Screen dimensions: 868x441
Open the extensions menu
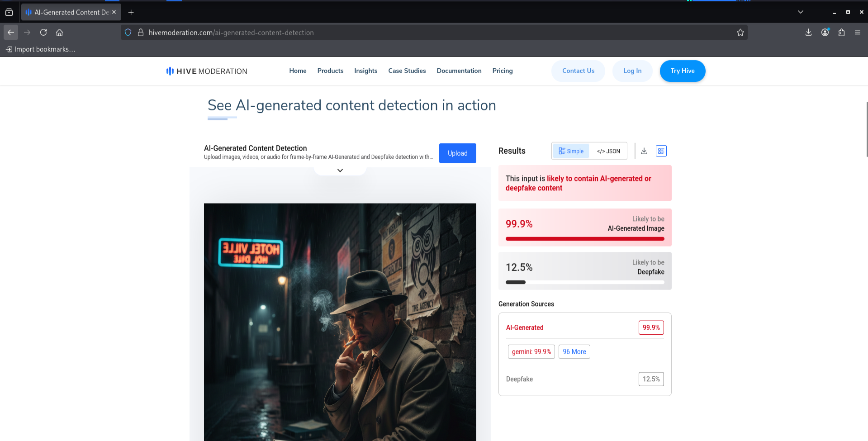coord(841,33)
